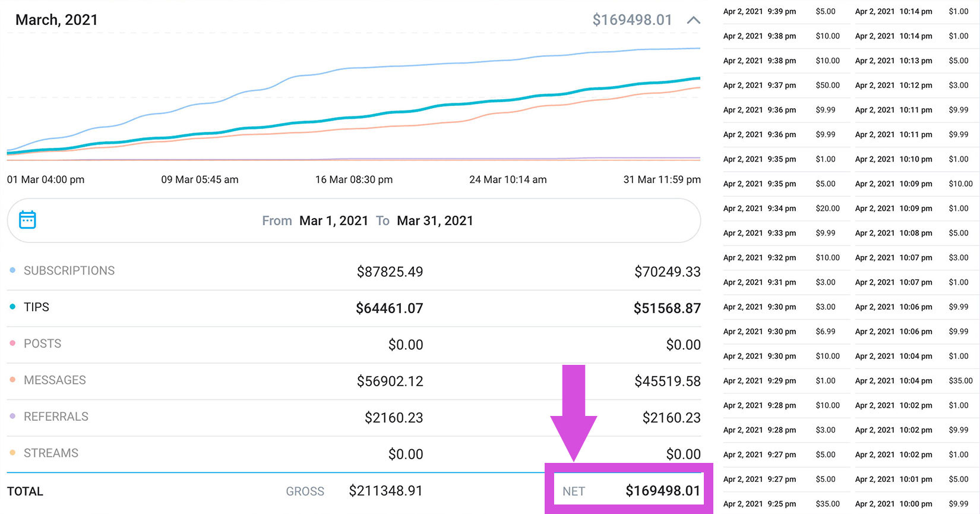Click the From date Mar 1, 2021
This screenshot has height=514, width=980.
(334, 221)
